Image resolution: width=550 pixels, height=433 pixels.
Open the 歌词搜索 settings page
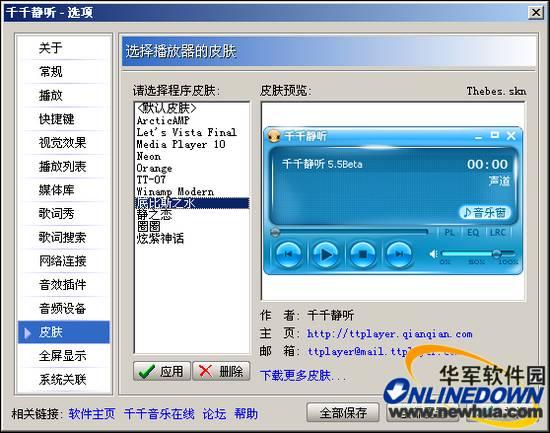63,237
